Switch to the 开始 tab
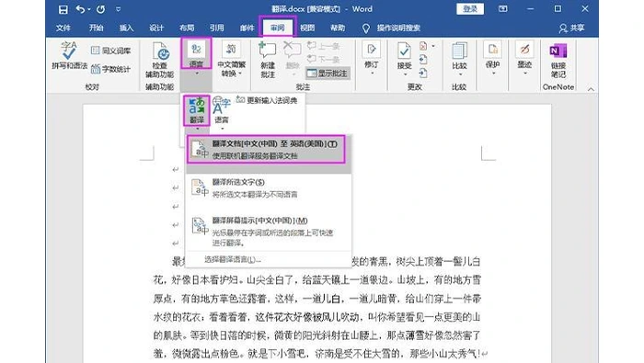644x363 pixels. click(96, 28)
